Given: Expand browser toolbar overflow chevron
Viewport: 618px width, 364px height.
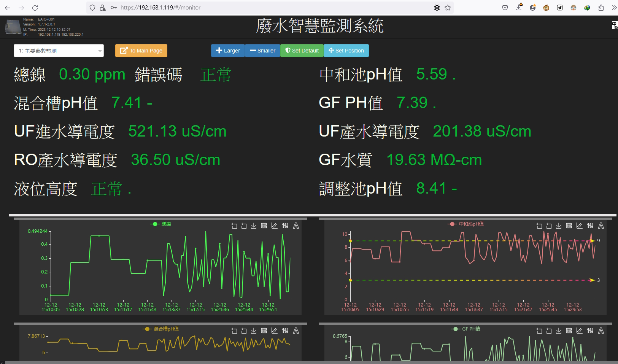Looking at the screenshot, I should 614,8.
